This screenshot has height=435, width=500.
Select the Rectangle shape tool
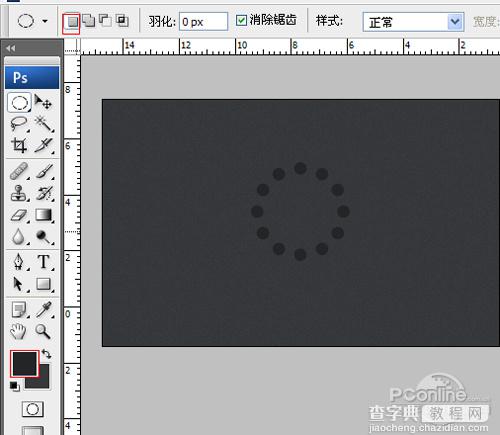44,284
